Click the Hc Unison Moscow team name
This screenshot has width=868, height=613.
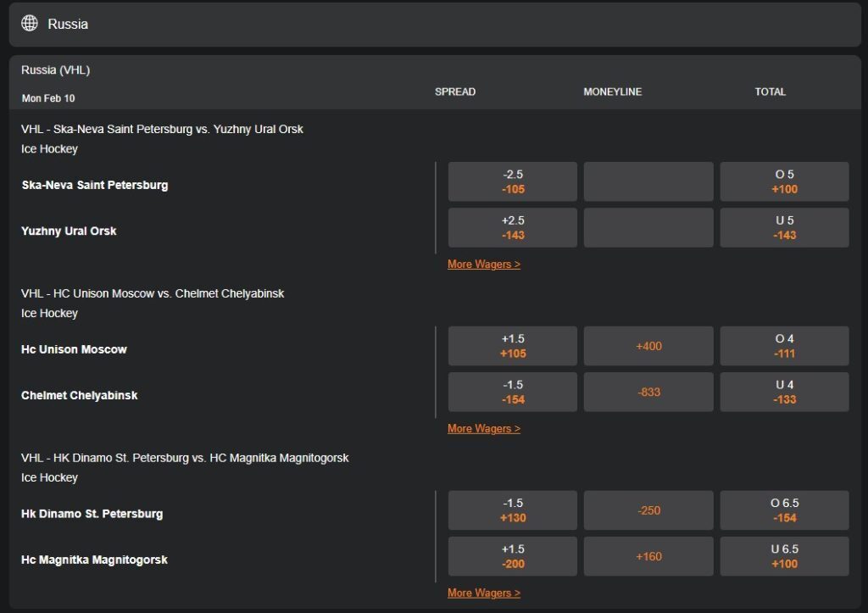74,350
